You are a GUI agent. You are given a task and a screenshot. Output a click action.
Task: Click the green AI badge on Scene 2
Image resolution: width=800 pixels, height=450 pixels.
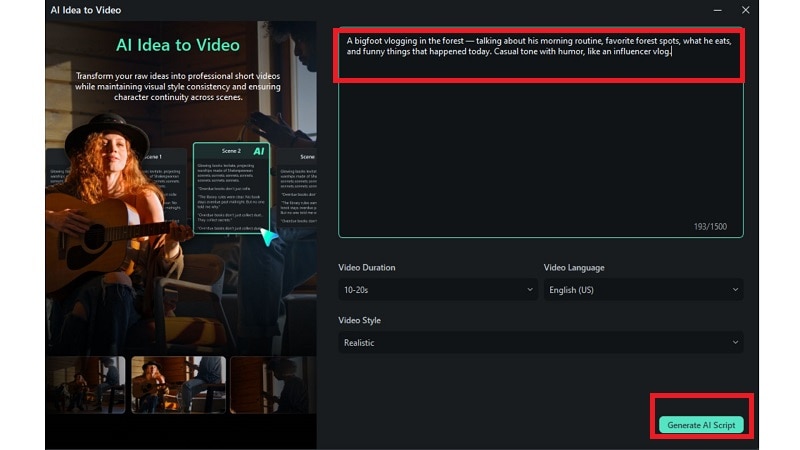pyautogui.click(x=259, y=151)
